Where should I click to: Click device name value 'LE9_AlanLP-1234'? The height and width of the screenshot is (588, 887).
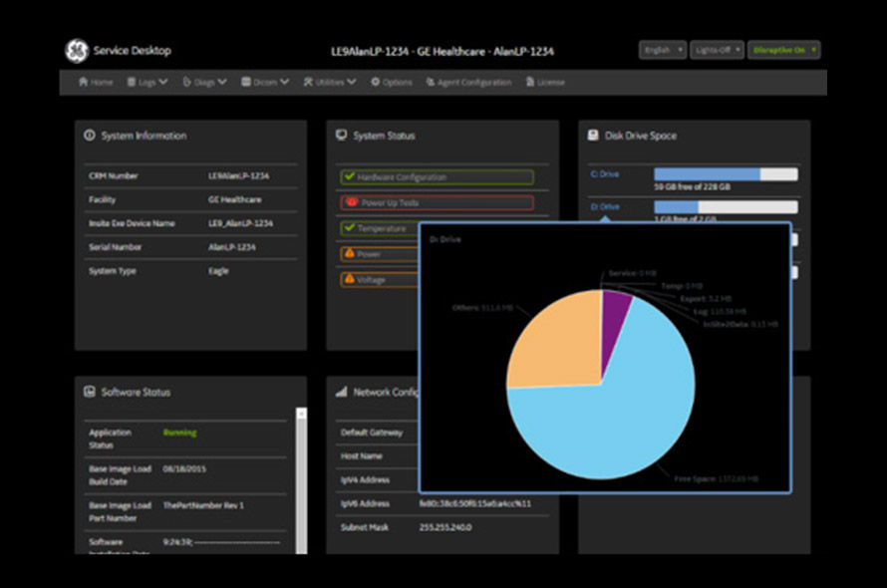pyautogui.click(x=240, y=223)
